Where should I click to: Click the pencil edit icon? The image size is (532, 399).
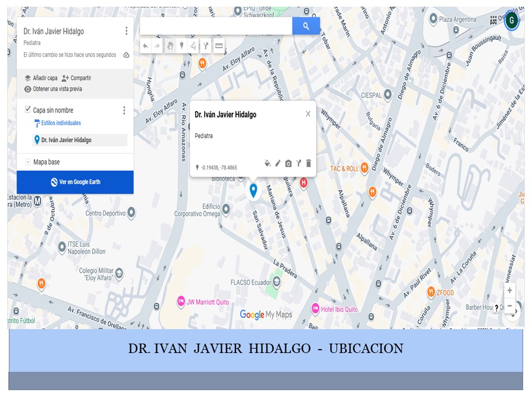click(278, 163)
